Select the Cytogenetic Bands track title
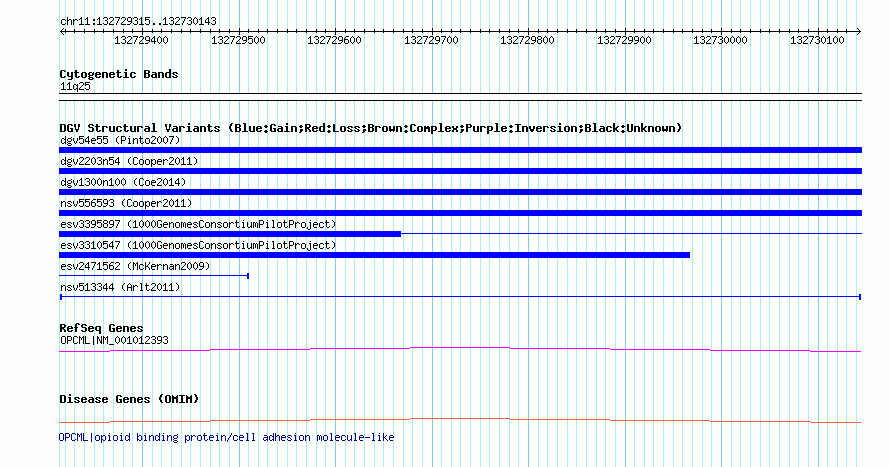Image resolution: width=890 pixels, height=467 pixels. click(119, 74)
